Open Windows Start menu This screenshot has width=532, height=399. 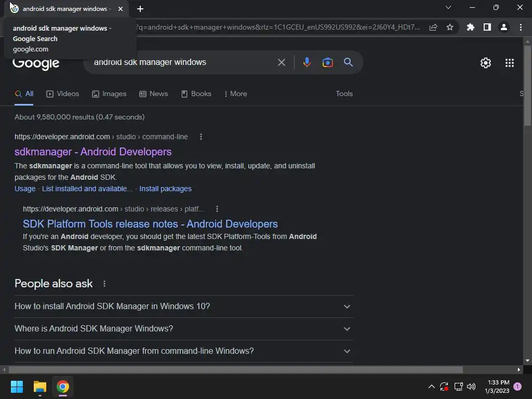pos(17,387)
